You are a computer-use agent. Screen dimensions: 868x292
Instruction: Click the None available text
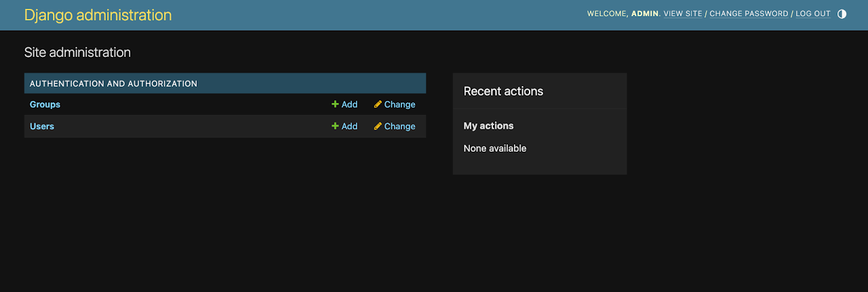pos(495,148)
